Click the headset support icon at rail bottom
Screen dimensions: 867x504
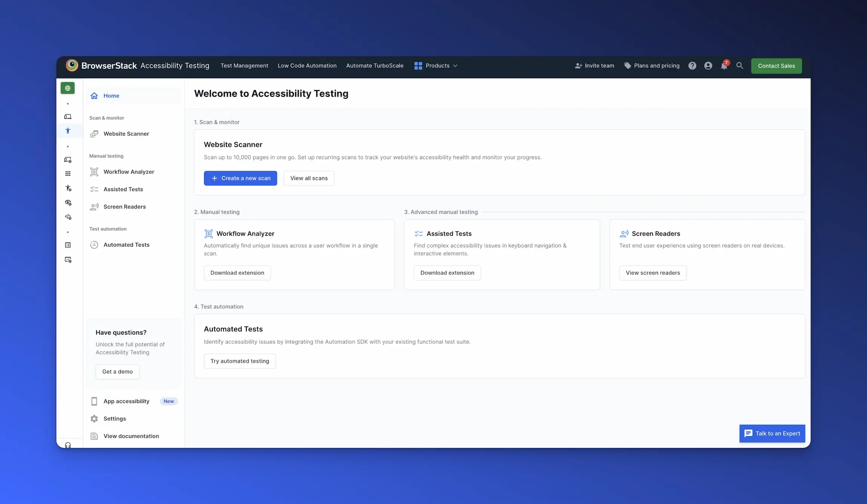[x=68, y=445]
